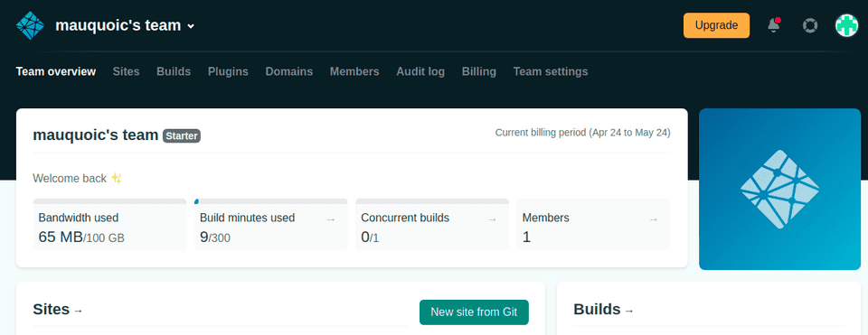Open the Domains tab
The image size is (868, 335).
289,71
